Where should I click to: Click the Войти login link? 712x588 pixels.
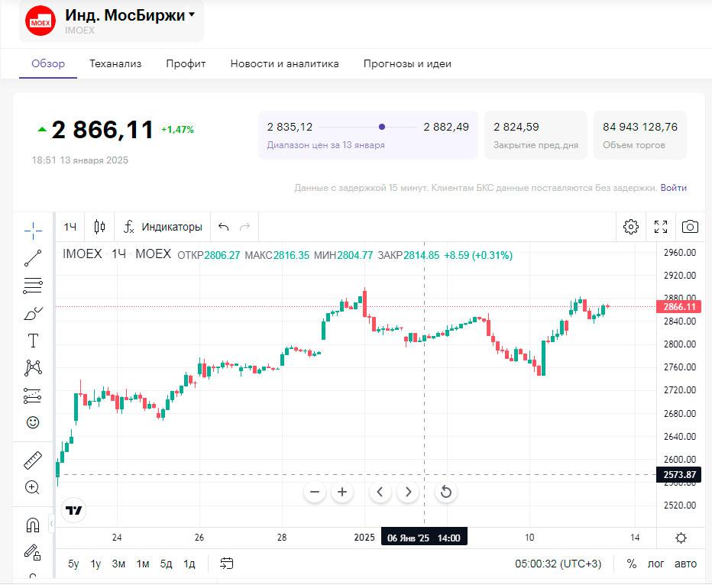(x=673, y=188)
